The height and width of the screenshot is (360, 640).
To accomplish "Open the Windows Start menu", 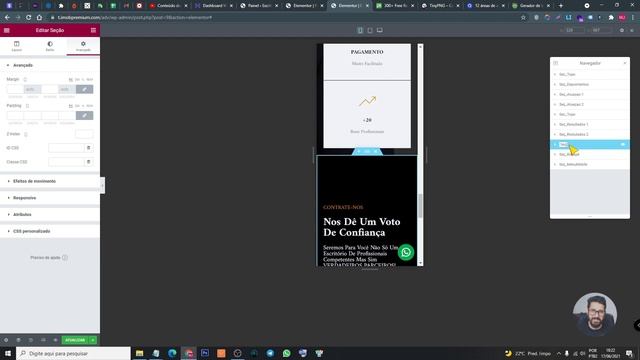I will tap(7, 353).
